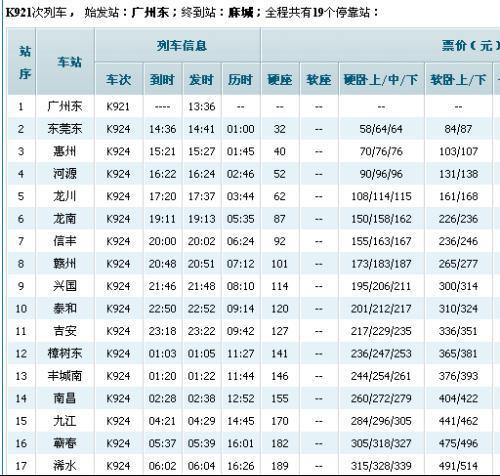This screenshot has height=476, width=500.
Task: Click hard seat price 114 for 兴国
Action: pyautogui.click(x=279, y=286)
